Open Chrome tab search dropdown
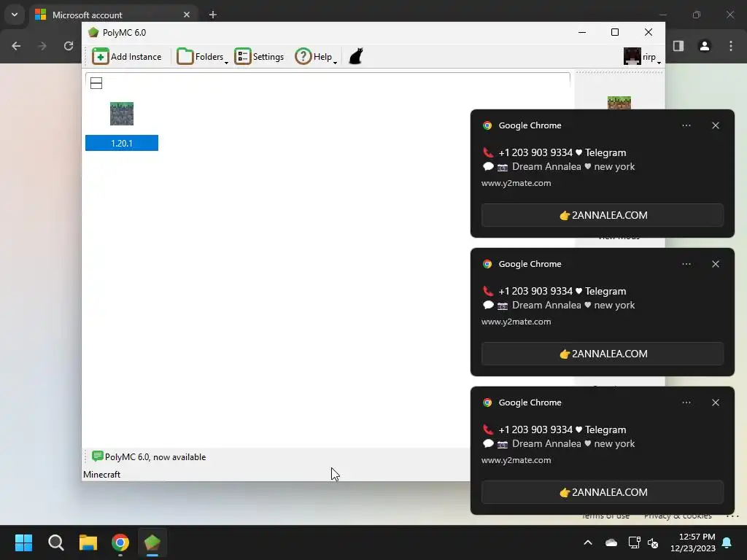This screenshot has height=560, width=747. [x=15, y=15]
